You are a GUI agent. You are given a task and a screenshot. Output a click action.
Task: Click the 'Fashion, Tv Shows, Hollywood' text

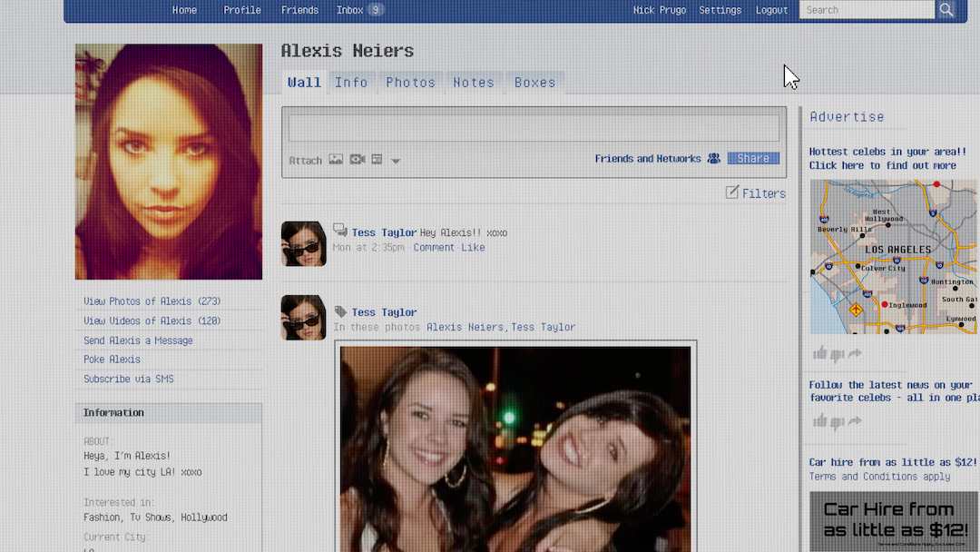[x=155, y=517]
